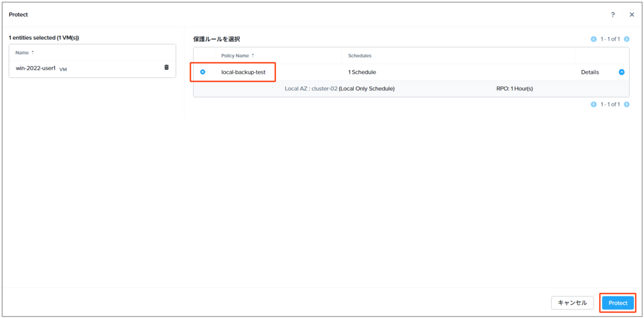Screen dimensions: 644x318
Task: Click the 保護ルールを選択 heading
Action: tap(216, 39)
